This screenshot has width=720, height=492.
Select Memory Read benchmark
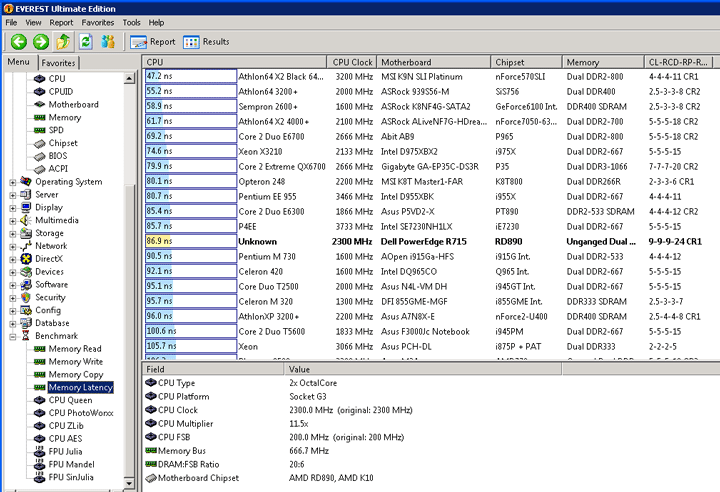[x=75, y=349]
